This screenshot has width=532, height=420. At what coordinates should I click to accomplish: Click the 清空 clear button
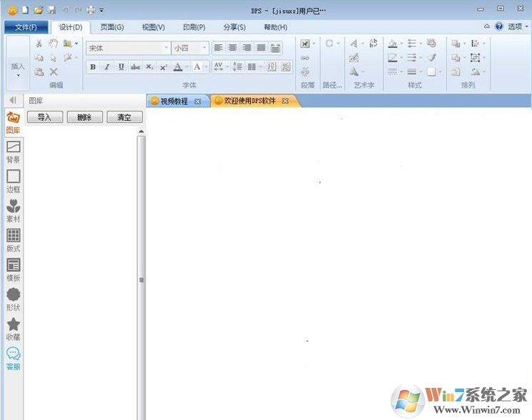(x=124, y=117)
